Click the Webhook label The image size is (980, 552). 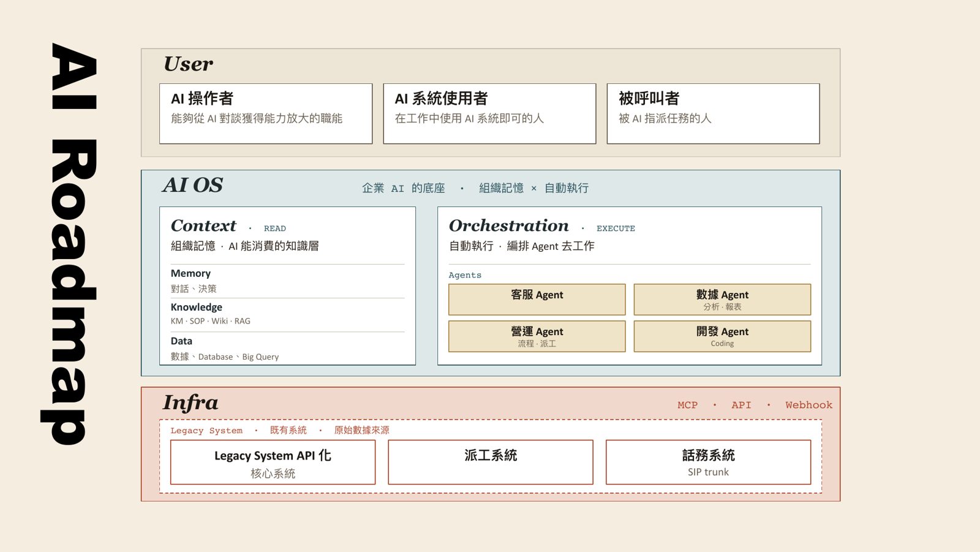(809, 405)
